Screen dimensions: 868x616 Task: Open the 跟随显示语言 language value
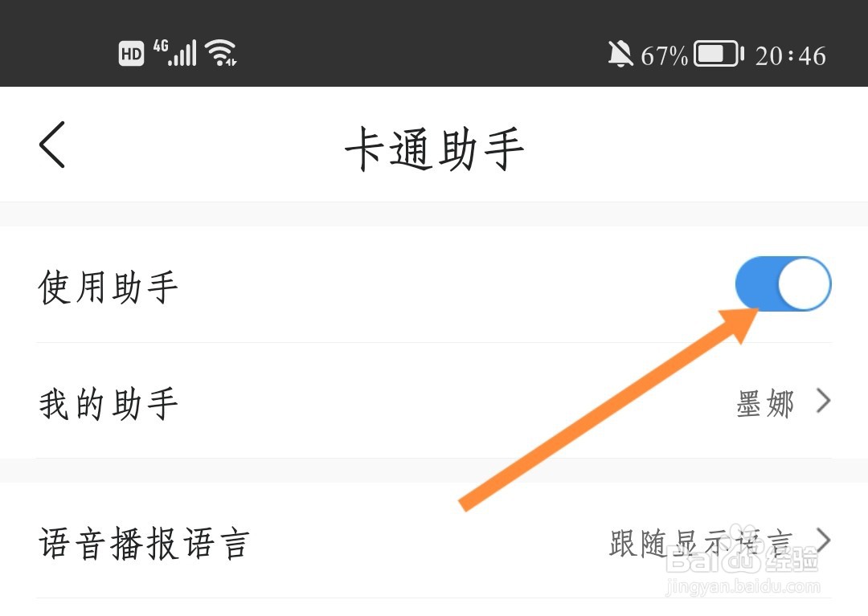pyautogui.click(x=702, y=542)
